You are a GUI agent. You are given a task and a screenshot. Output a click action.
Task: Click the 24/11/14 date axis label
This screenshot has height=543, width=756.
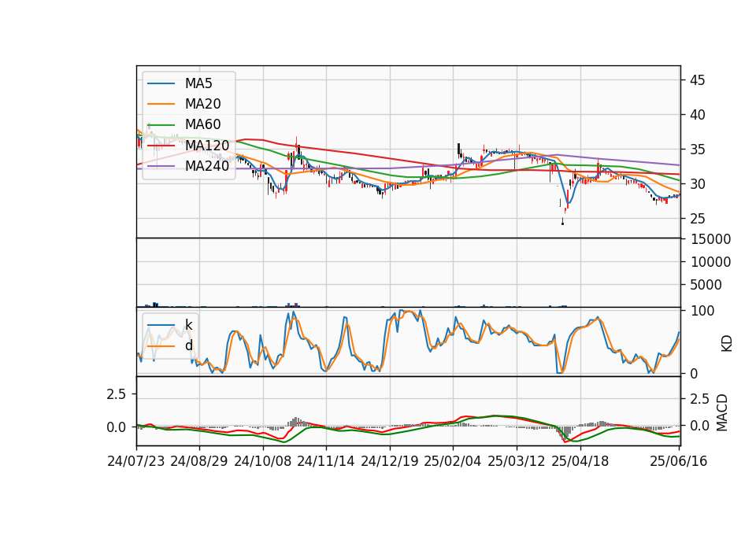326,461
